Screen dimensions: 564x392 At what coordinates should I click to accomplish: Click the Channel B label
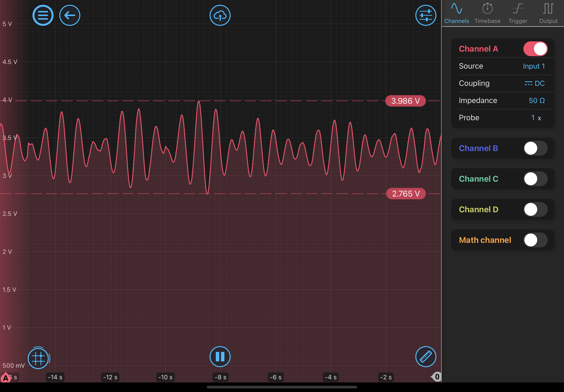click(478, 148)
